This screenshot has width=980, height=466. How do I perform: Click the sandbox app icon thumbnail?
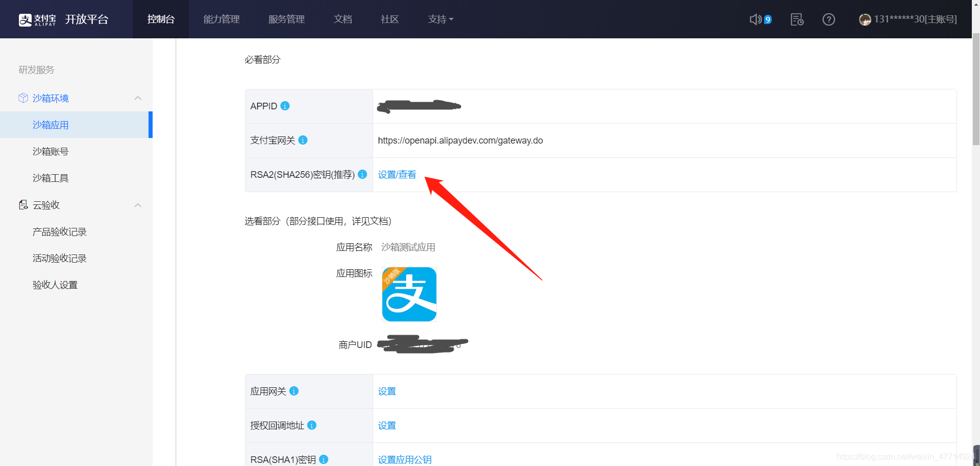point(409,294)
